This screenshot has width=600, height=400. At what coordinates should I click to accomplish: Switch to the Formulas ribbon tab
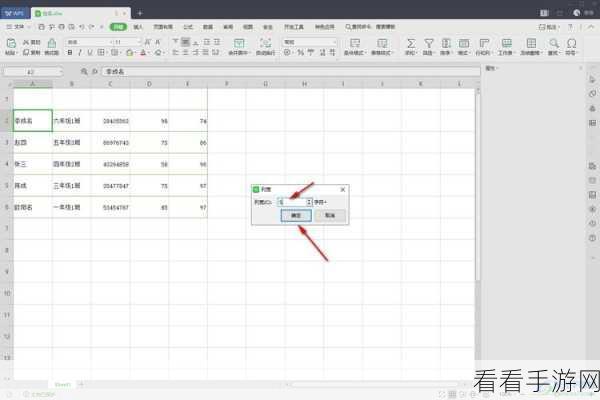[x=188, y=27]
